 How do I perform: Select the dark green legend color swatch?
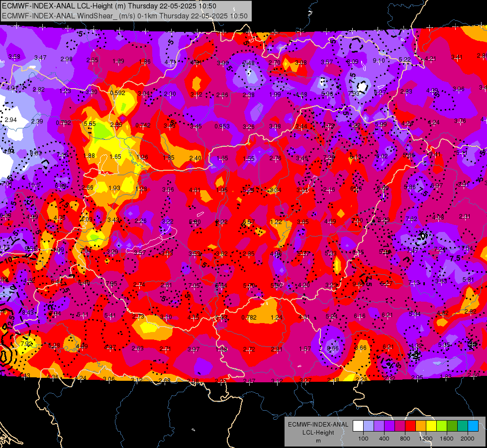point(452,426)
